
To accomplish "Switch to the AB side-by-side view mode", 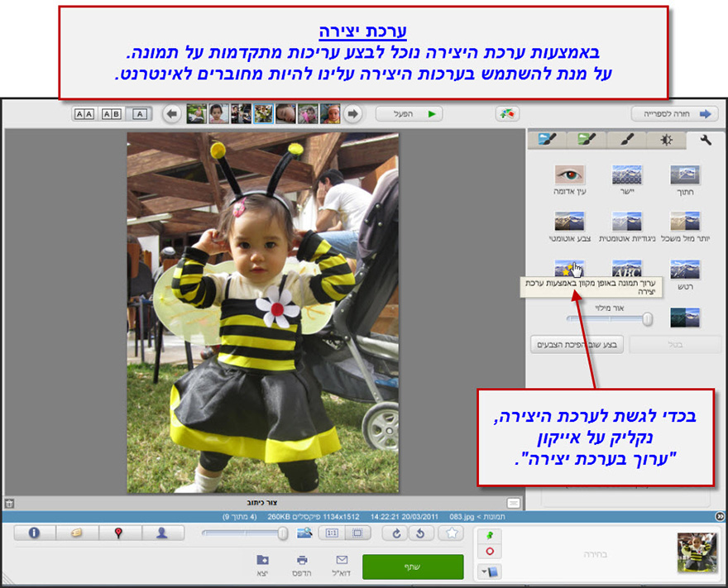I will tap(109, 113).
